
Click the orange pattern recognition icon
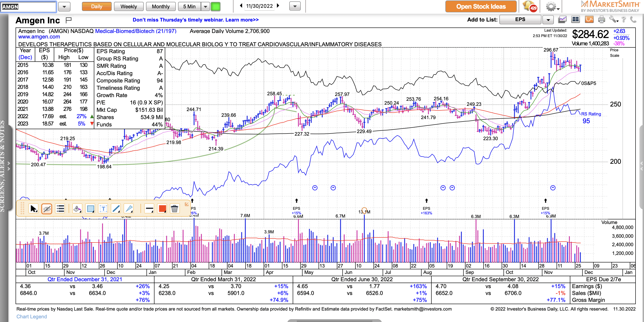pyautogui.click(x=589, y=19)
